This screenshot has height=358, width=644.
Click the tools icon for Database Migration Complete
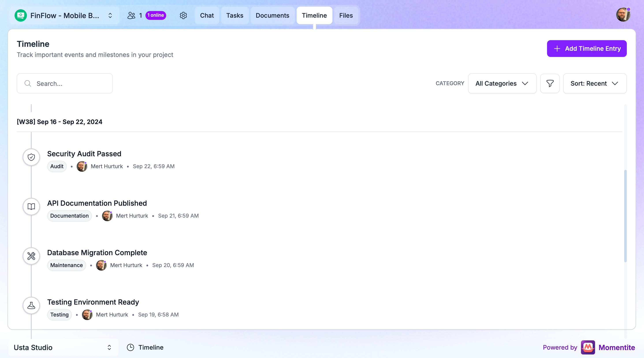pos(31,256)
